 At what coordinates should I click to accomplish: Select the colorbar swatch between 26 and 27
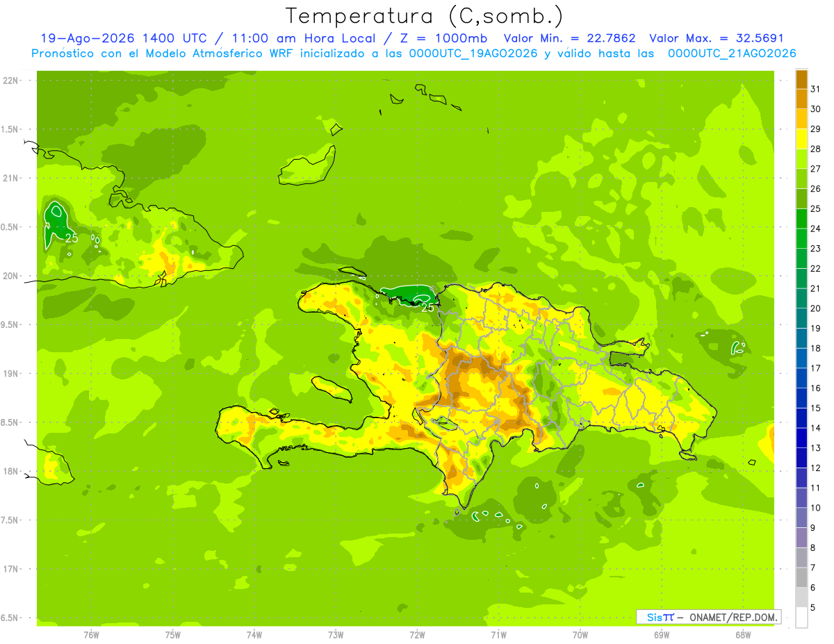pyautogui.click(x=801, y=179)
